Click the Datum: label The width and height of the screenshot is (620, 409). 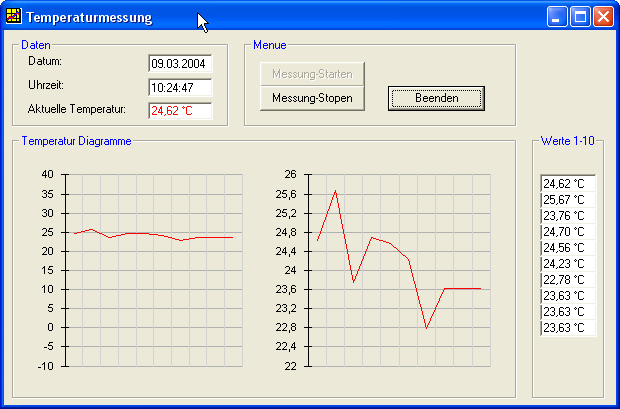45,61
